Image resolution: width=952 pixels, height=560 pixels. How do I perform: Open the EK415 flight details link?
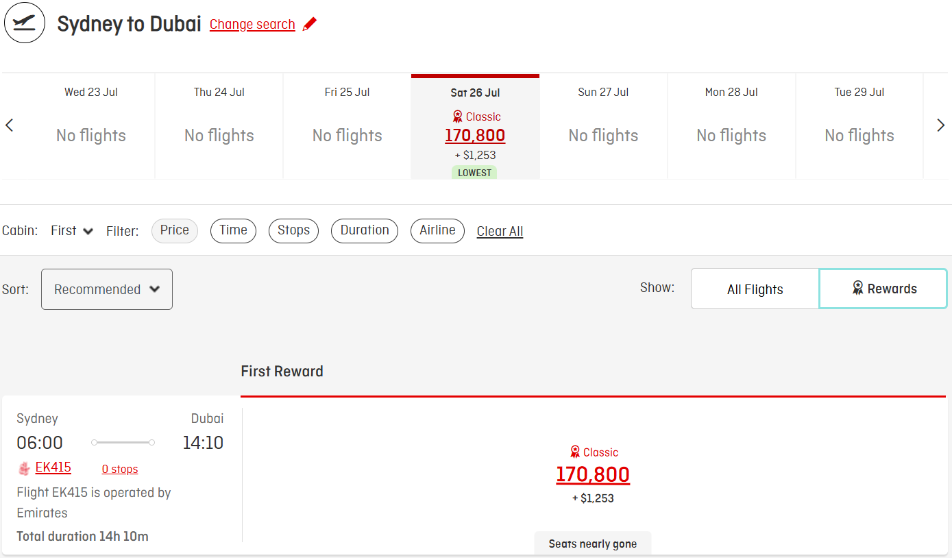[x=53, y=467]
